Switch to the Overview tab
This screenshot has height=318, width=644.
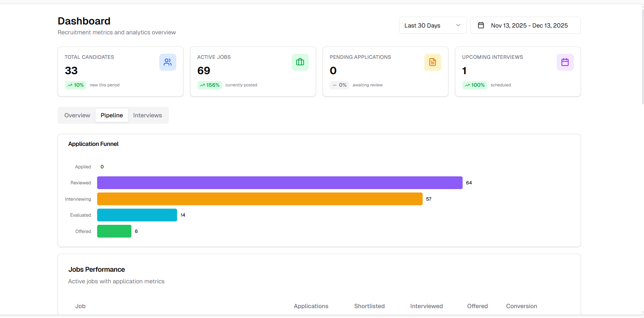(77, 115)
